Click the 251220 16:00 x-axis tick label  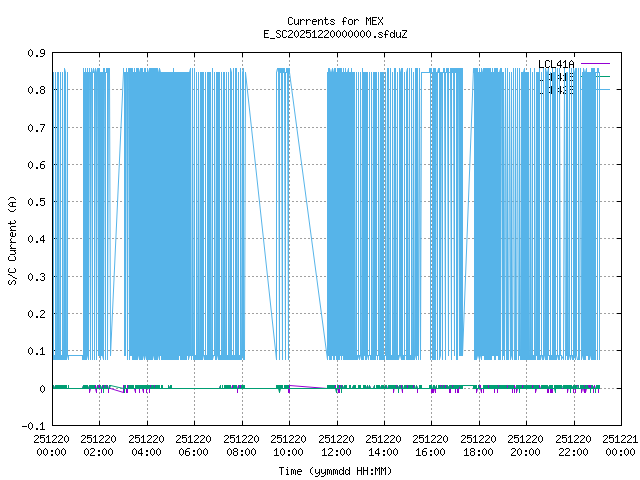click(431, 444)
